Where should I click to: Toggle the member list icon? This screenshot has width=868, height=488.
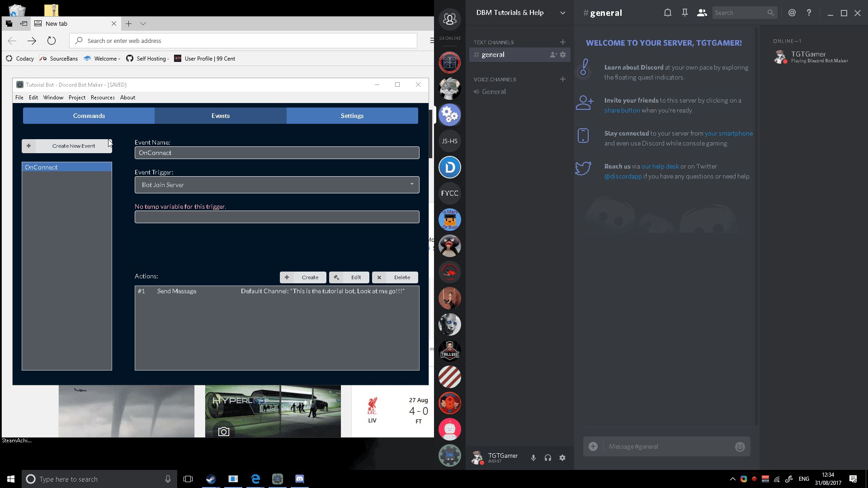point(701,13)
